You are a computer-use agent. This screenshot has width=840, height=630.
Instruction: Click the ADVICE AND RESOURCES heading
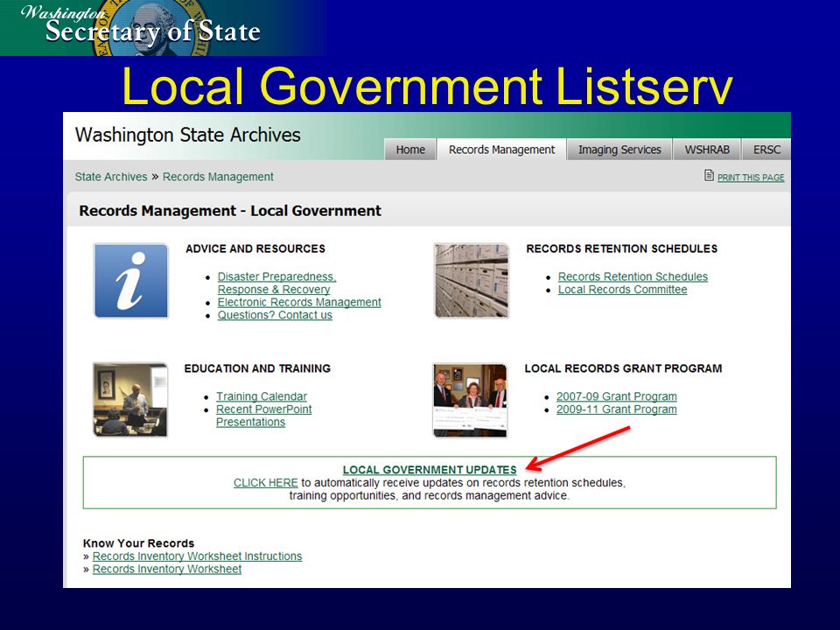255,248
